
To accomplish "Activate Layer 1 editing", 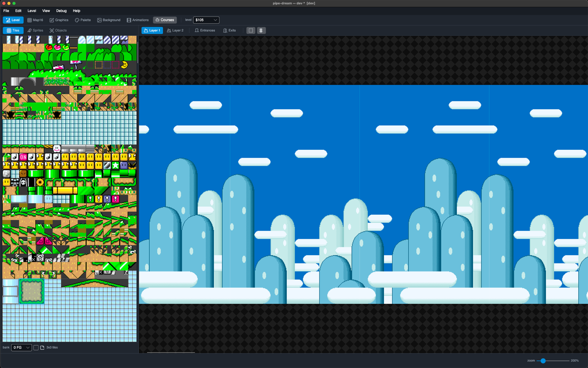I will click(x=152, y=31).
